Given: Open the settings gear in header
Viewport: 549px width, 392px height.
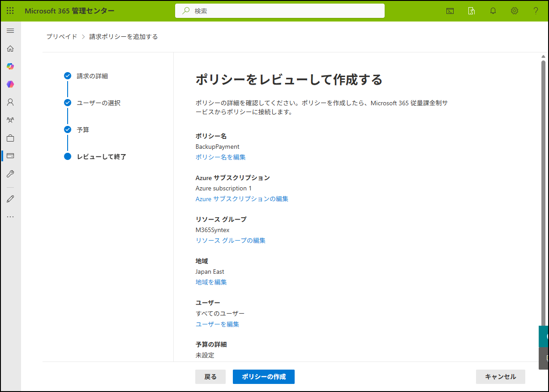Looking at the screenshot, I should (515, 11).
